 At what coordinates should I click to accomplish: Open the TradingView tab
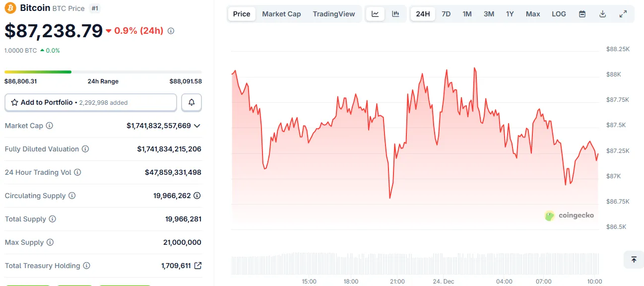(334, 14)
